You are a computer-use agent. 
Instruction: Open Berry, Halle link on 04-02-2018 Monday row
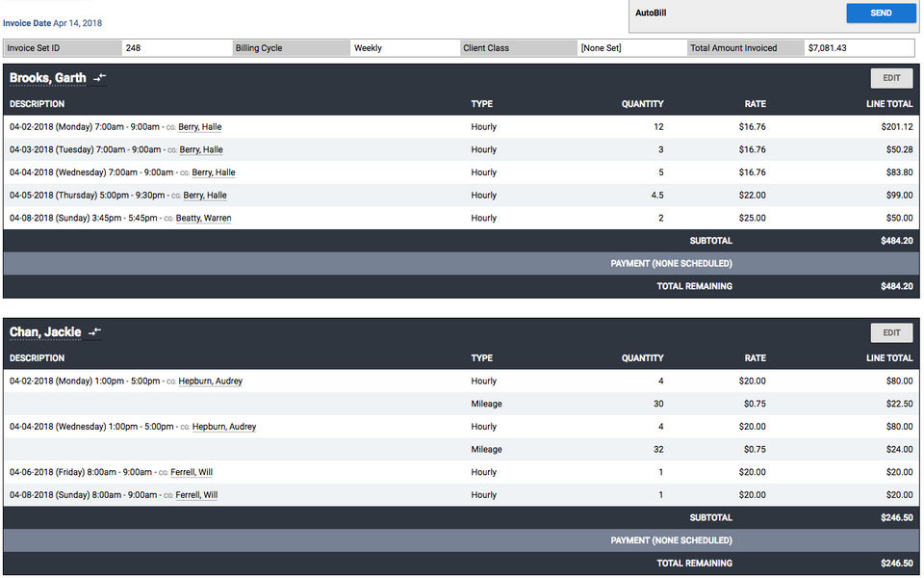pos(200,127)
